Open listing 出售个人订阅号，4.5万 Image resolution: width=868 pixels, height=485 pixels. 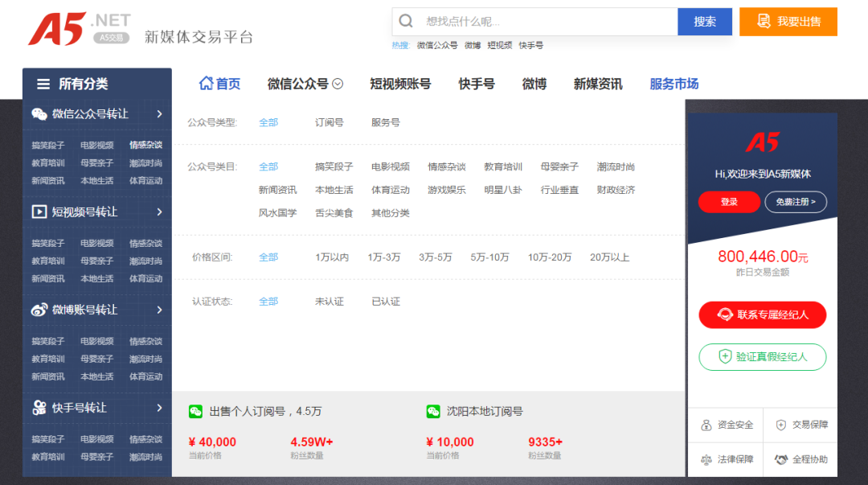265,411
